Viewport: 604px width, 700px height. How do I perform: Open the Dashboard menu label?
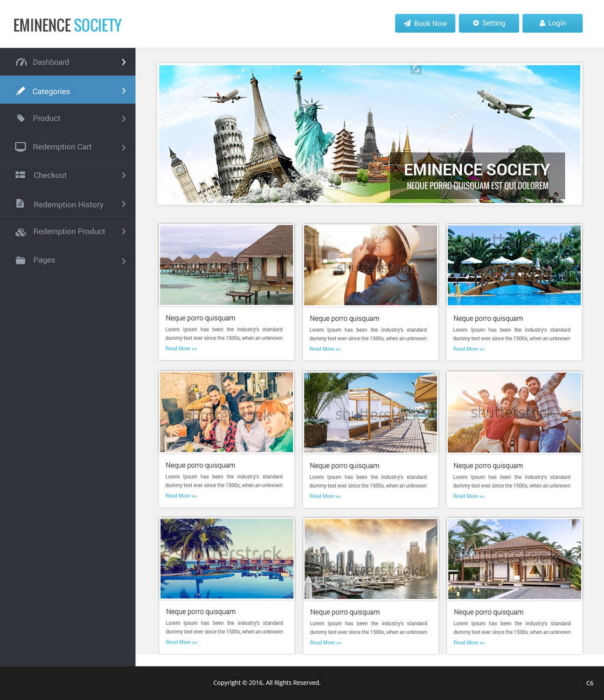51,62
